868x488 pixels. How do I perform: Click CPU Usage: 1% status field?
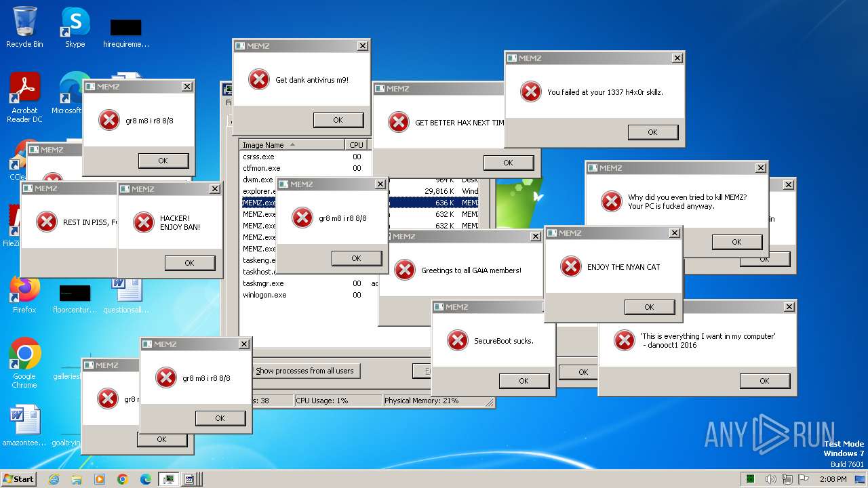[x=338, y=401]
